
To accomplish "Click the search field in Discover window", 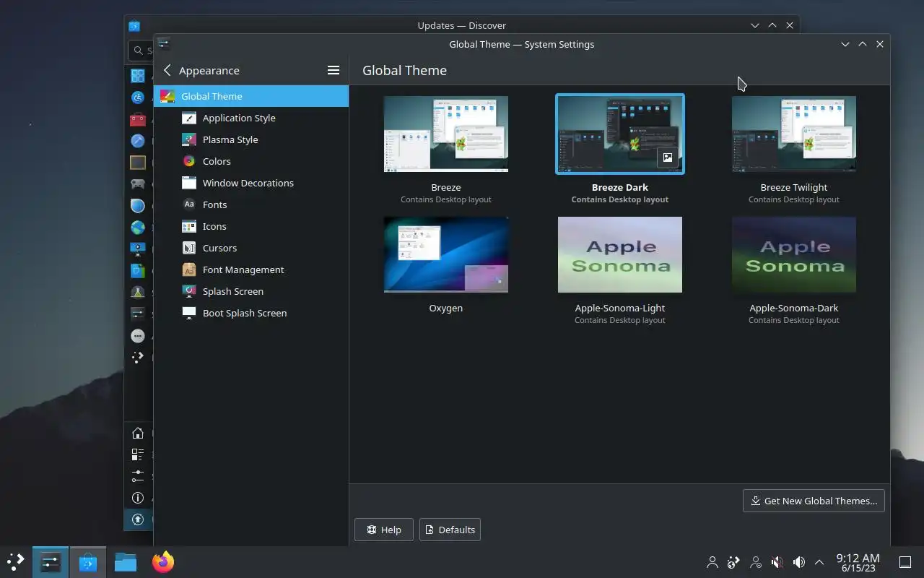I will 141,51.
